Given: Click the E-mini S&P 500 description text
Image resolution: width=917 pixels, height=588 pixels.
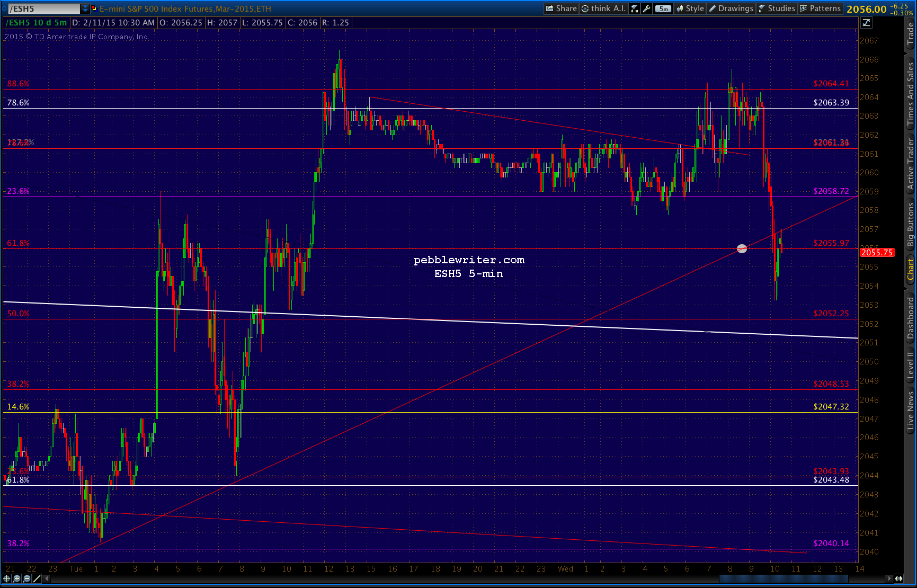Looking at the screenshot, I should pos(185,8).
